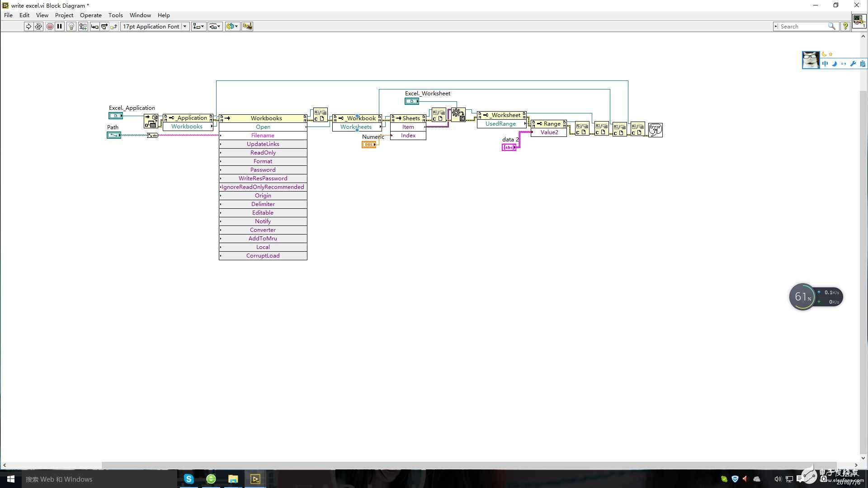The width and height of the screenshot is (868, 488).
Task: Open the Align Objects dropdown
Action: click(198, 26)
